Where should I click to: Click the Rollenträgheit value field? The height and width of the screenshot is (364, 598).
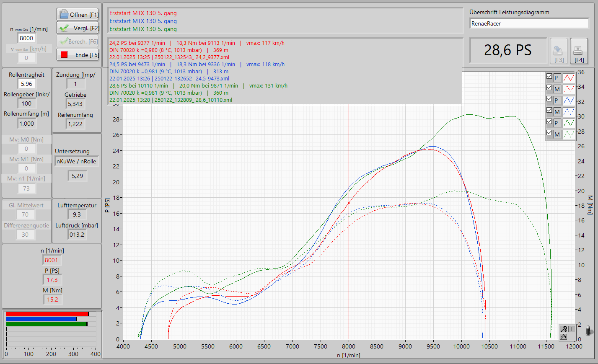pos(26,84)
